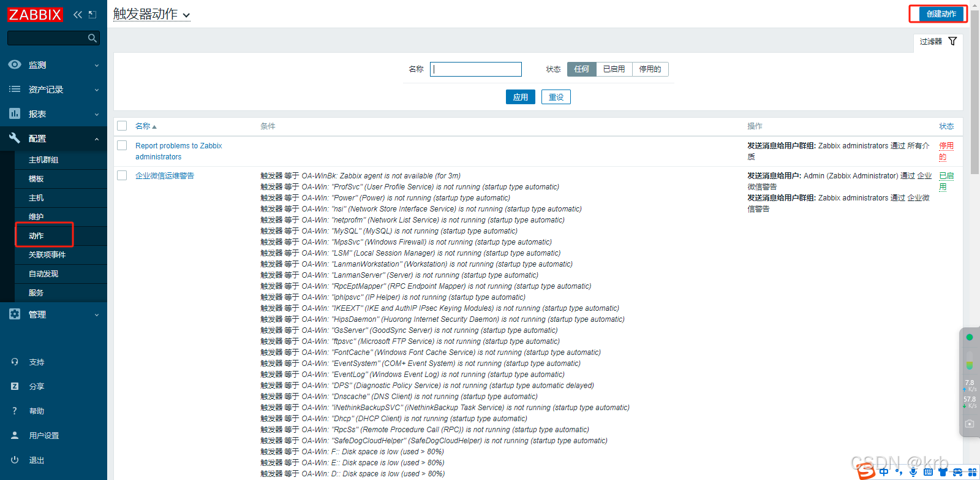Sort by the 状态 column header
The width and height of the screenshot is (980, 480).
tap(946, 126)
